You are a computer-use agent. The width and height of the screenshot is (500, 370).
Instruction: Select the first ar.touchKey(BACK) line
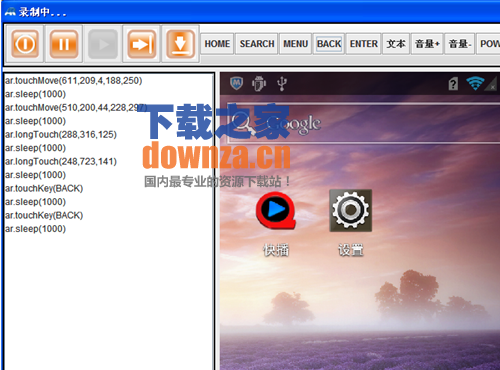tap(44, 189)
